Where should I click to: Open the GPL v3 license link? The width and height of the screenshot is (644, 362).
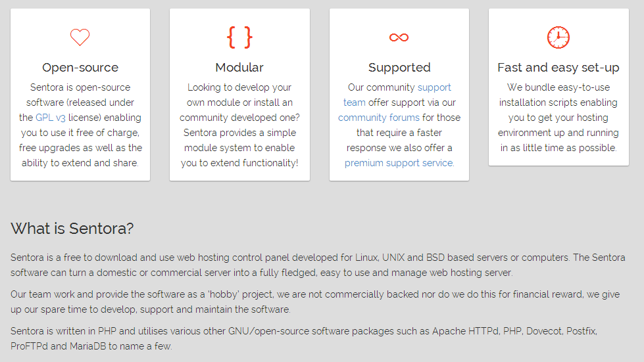[x=51, y=118]
